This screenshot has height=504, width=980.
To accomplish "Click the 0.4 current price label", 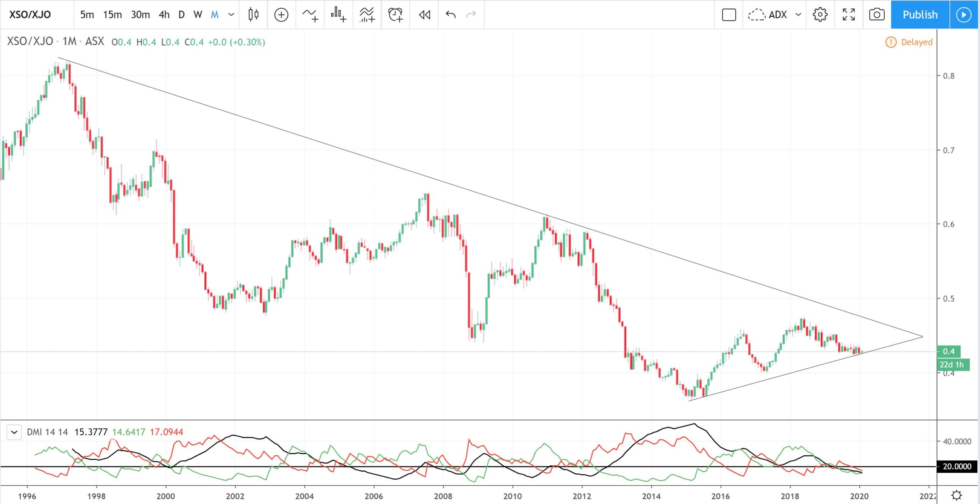I will click(x=948, y=351).
